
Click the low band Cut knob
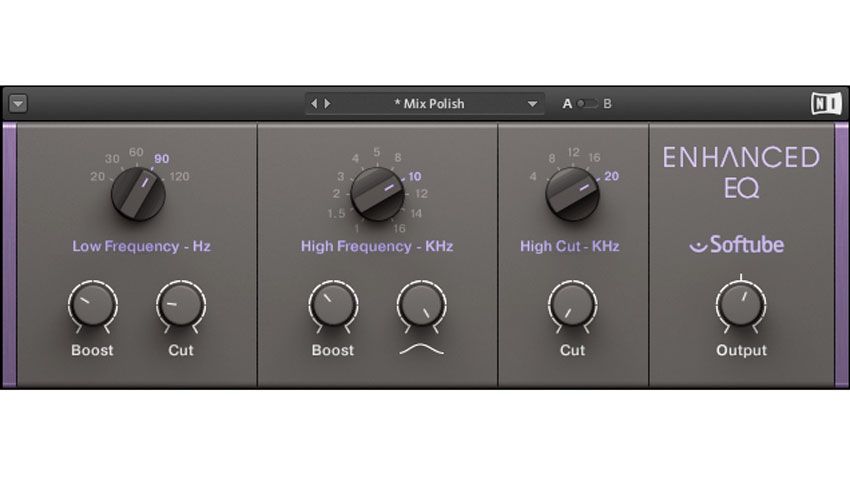coord(181,305)
